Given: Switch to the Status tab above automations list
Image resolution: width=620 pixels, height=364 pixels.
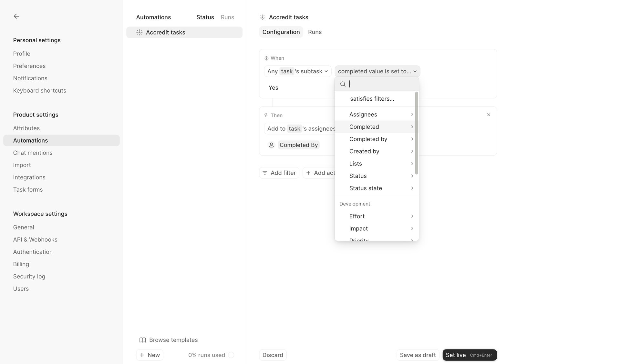Looking at the screenshot, I should pos(205,17).
